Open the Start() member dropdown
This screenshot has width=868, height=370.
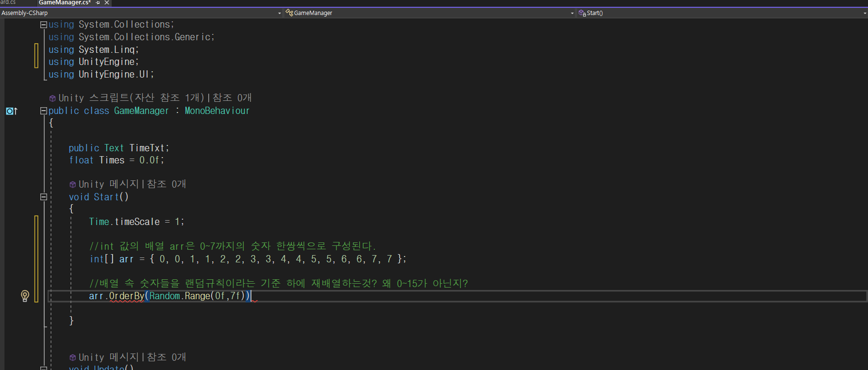(865, 13)
